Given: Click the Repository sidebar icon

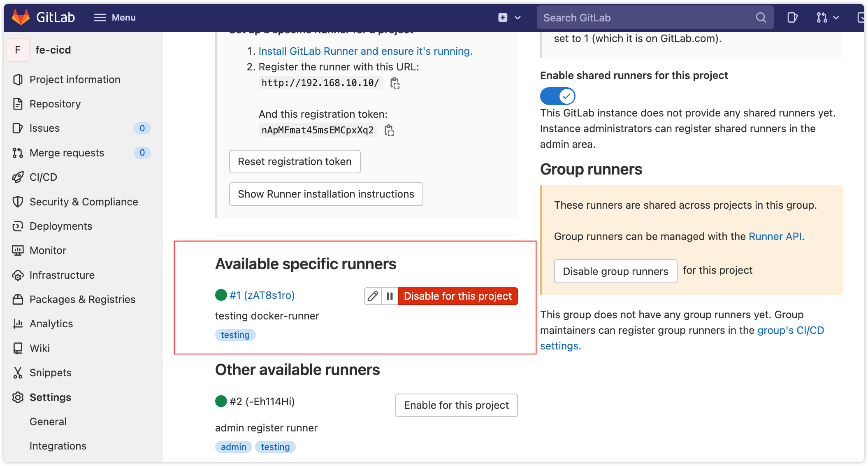Looking at the screenshot, I should [x=18, y=104].
